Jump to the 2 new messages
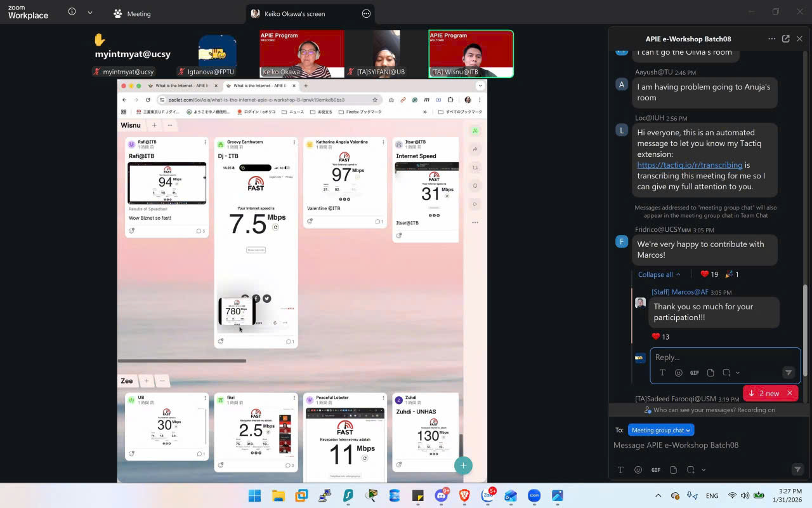Screen dimensions: 812x508 pos(764,393)
